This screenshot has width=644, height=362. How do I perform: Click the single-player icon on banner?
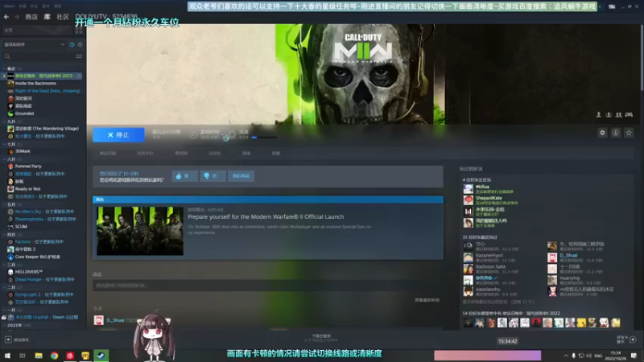[599, 114]
